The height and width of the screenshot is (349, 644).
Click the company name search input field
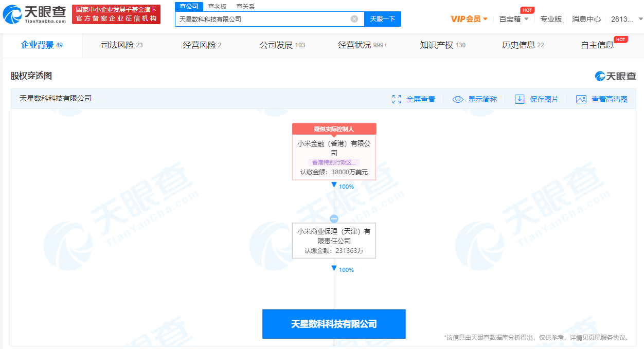click(262, 19)
